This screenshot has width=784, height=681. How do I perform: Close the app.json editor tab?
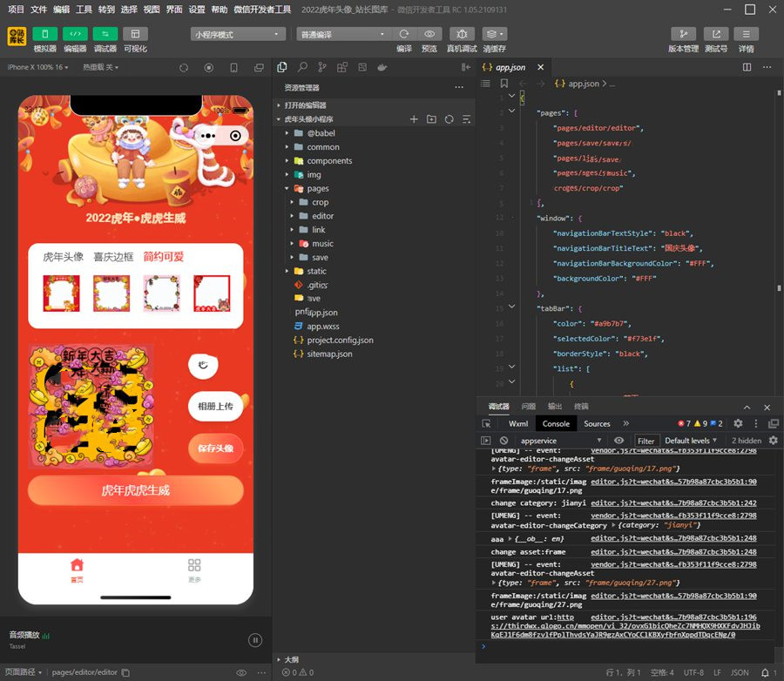click(540, 67)
